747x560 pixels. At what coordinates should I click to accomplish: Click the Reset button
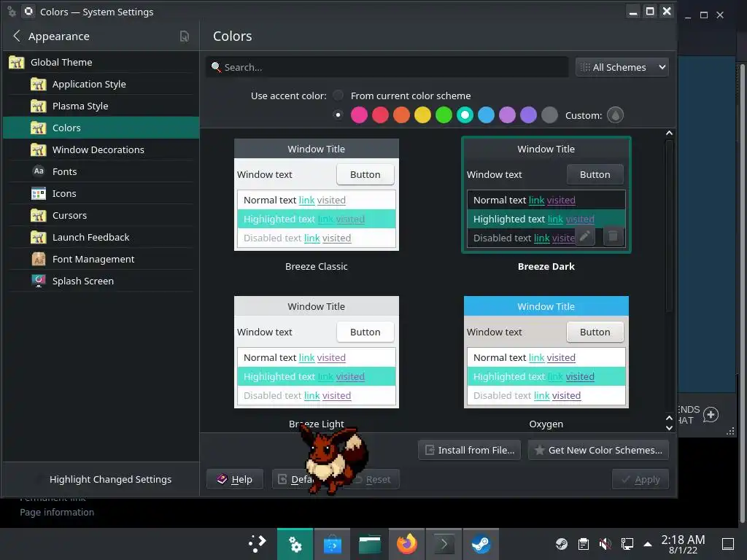point(373,479)
